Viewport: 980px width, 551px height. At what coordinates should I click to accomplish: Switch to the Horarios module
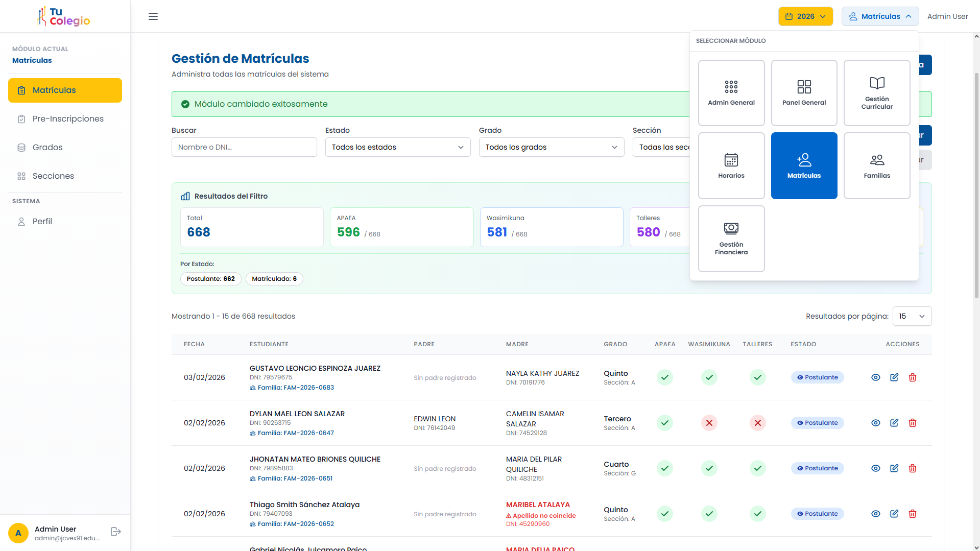pos(731,165)
